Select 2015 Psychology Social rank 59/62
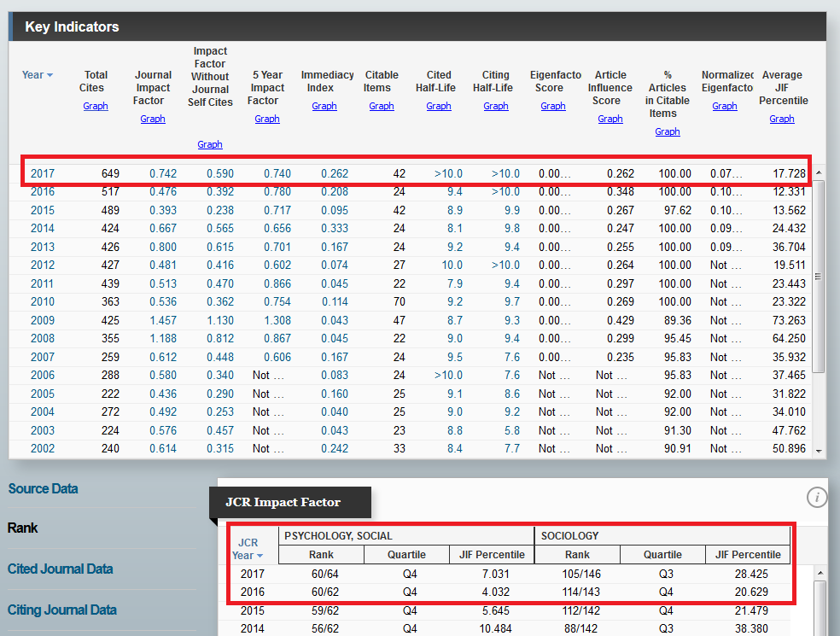Screen dimensions: 840x636 click(325, 610)
